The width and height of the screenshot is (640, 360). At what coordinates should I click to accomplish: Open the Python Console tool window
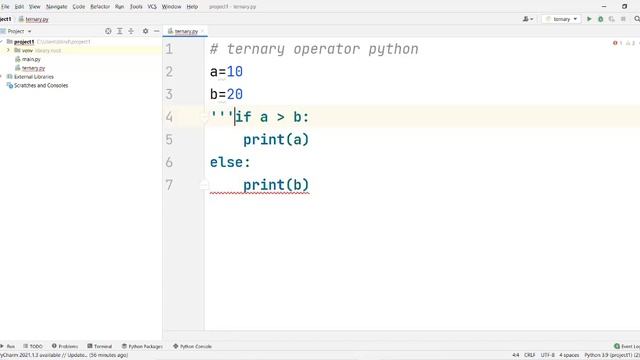[x=192, y=346]
